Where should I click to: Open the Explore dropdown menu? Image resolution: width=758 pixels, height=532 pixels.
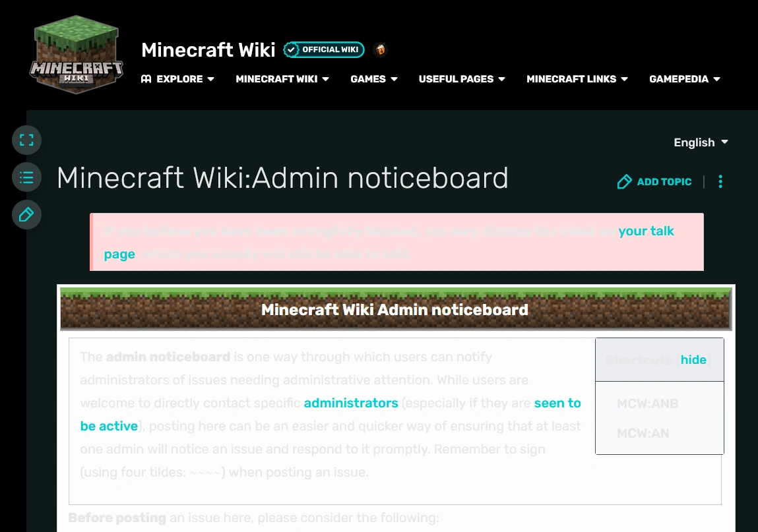pyautogui.click(x=177, y=78)
